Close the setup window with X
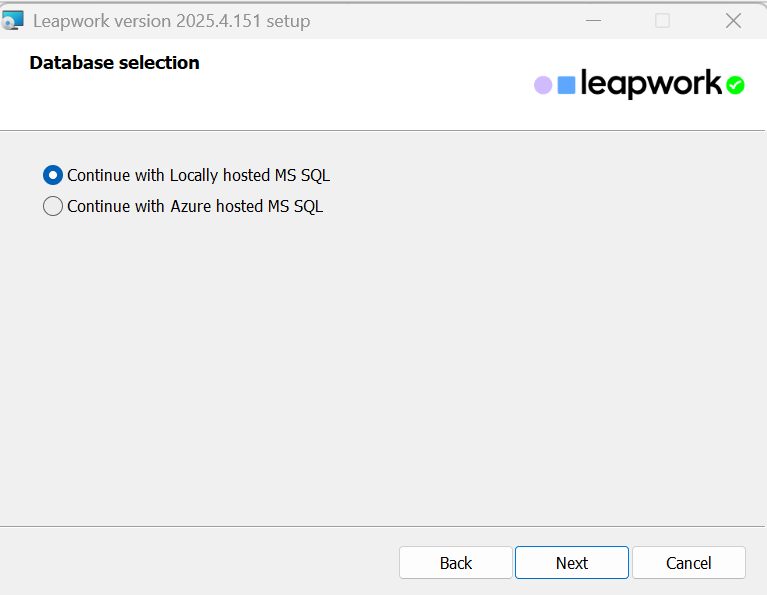767x595 pixels. [733, 21]
